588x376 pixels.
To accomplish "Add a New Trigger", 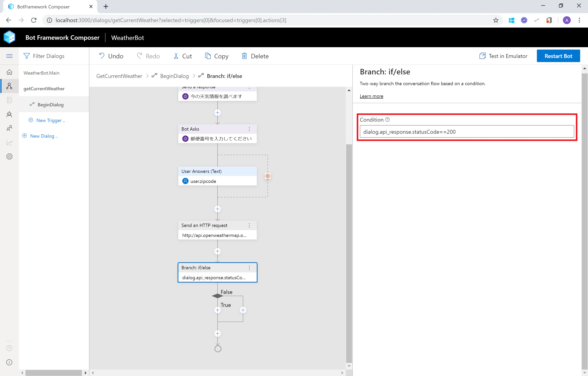I will click(47, 120).
